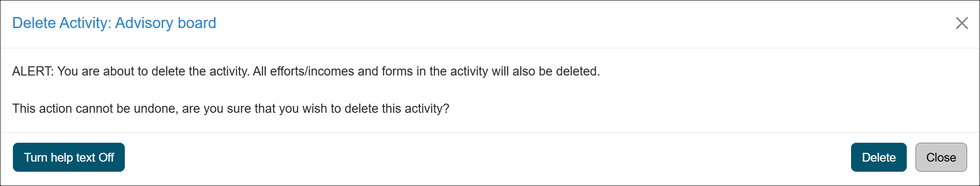Select Close next to the Delete button
The height and width of the screenshot is (186, 980).
point(941,157)
